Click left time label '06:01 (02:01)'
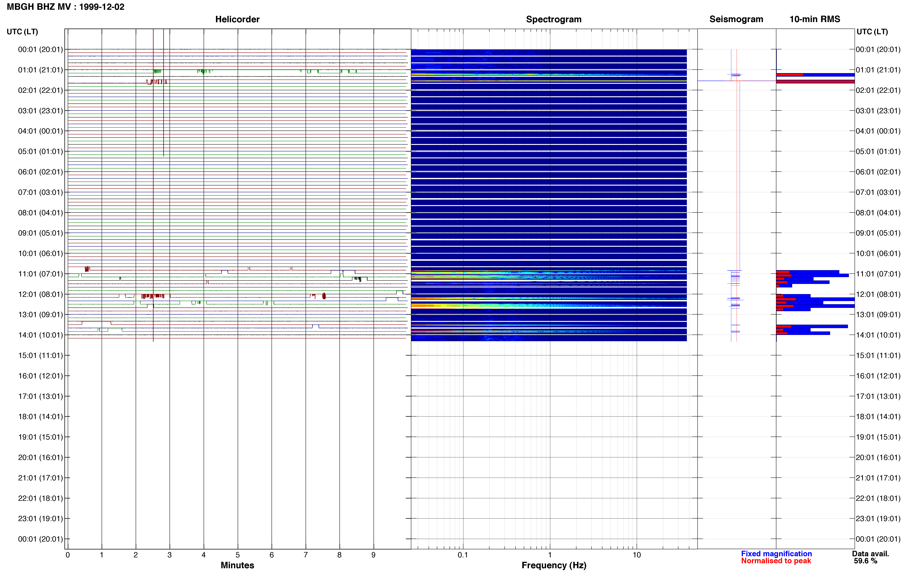The width and height of the screenshot is (924, 578). pos(41,172)
